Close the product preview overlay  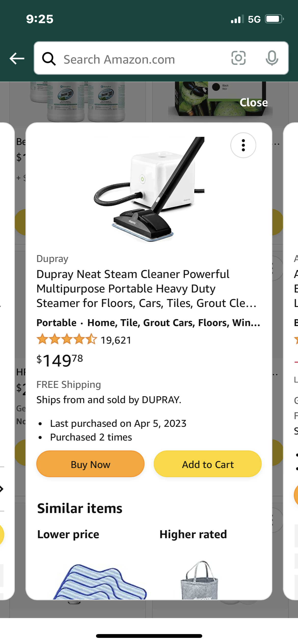253,103
